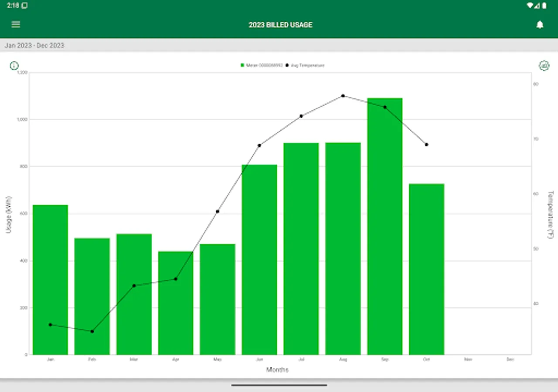
Task: Open notifications via the bell icon
Action: (540, 24)
